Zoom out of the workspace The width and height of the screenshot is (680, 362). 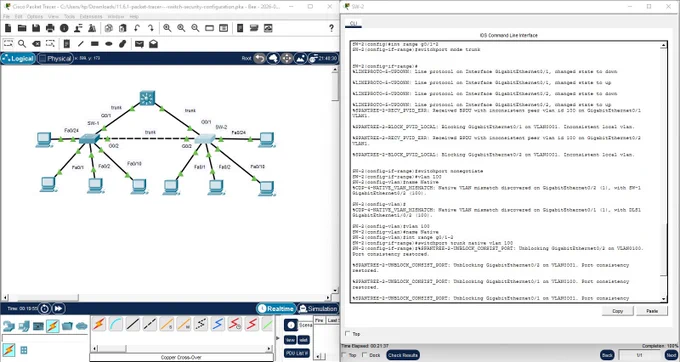(195, 28)
